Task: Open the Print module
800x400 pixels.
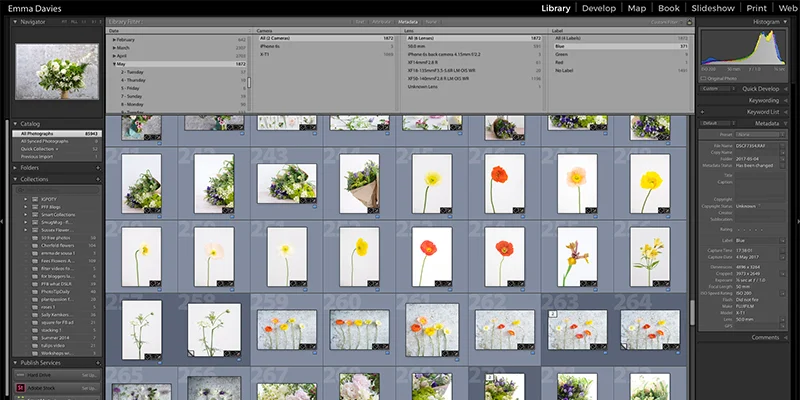Action: click(x=756, y=8)
